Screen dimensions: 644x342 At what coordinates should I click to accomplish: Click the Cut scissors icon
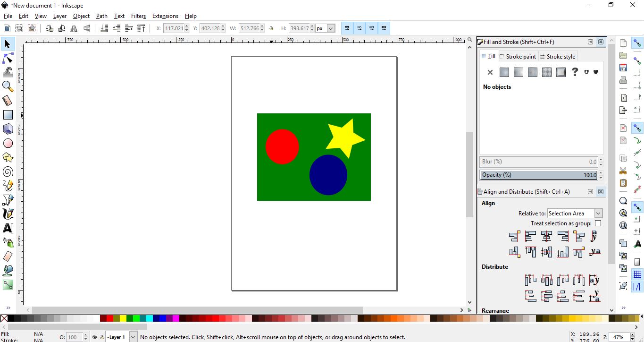623,171
